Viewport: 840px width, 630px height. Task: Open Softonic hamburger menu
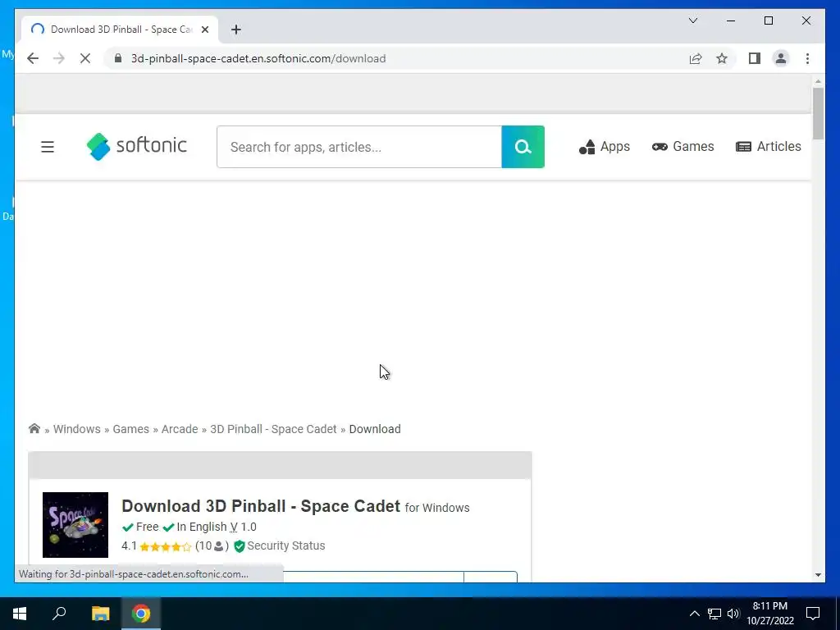pyautogui.click(x=48, y=147)
